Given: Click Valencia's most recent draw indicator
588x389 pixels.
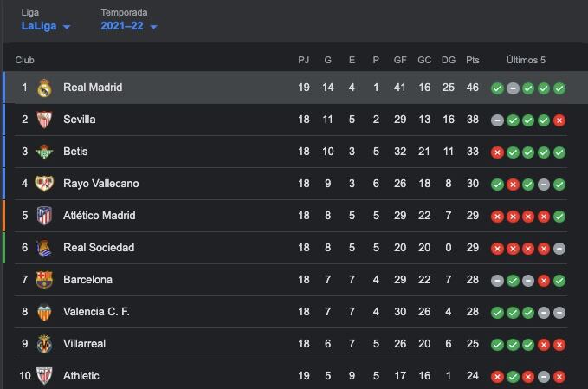Looking at the screenshot, I should click(x=559, y=312).
